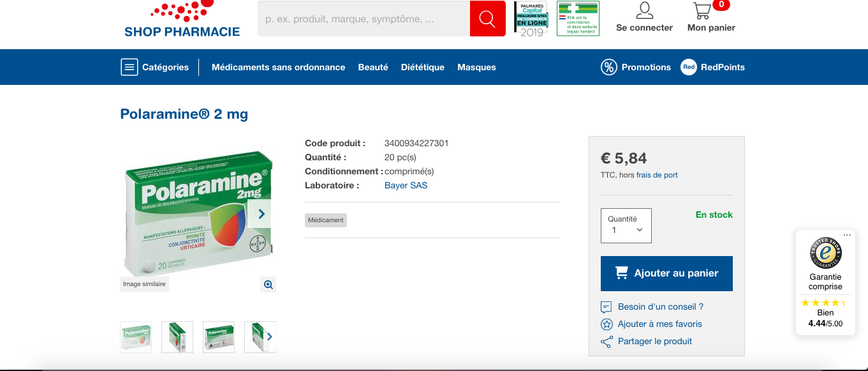Click the Image similaire label
This screenshot has height=371, width=868.
tap(145, 284)
